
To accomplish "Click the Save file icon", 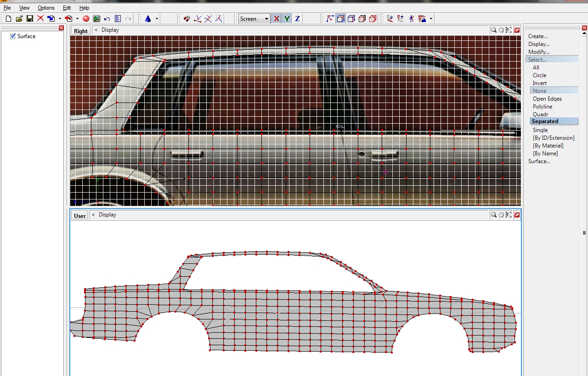I will click(30, 19).
